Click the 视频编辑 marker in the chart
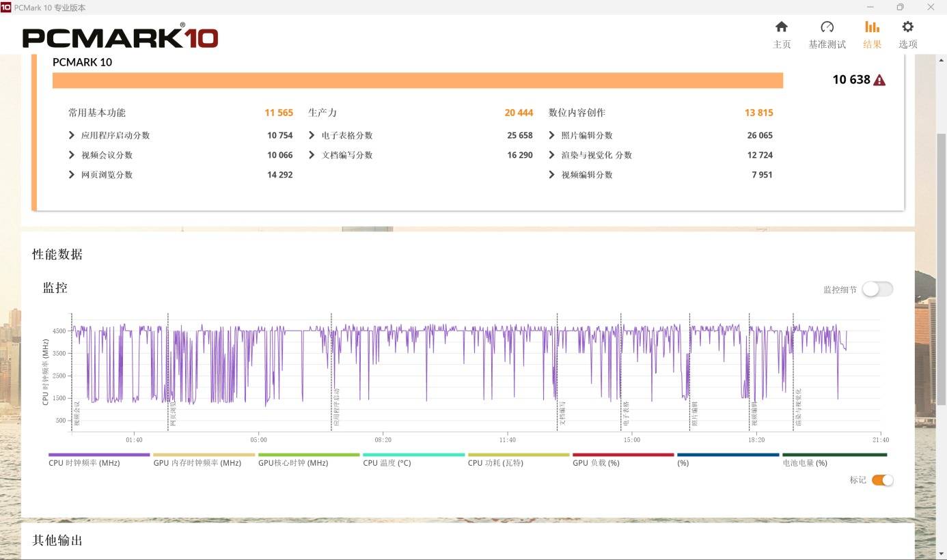947x560 pixels. tap(754, 414)
